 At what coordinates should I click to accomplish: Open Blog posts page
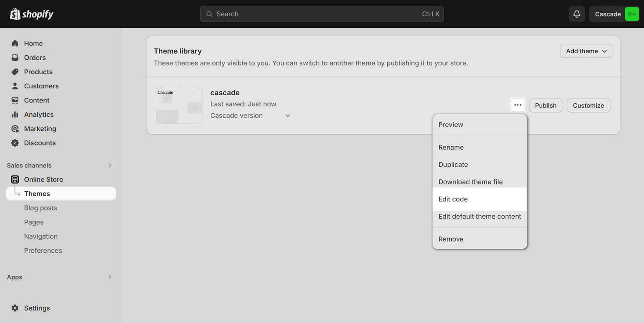[x=40, y=208]
